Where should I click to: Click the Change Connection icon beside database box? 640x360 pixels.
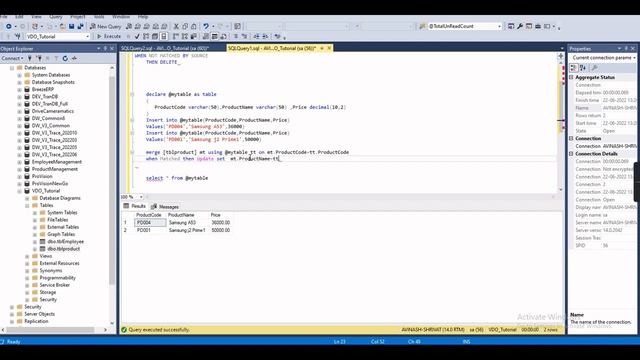[18, 36]
